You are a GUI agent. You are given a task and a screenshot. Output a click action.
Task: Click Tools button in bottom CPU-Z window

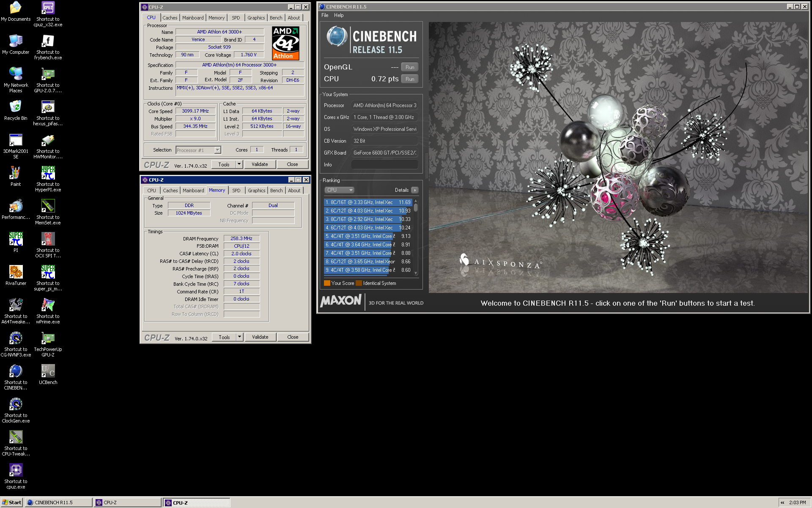224,337
